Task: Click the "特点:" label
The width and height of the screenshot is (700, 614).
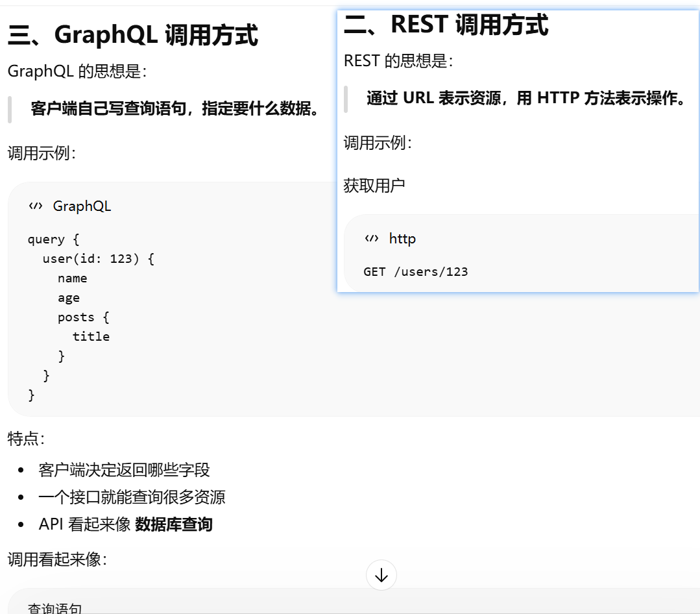Action: tap(26, 439)
